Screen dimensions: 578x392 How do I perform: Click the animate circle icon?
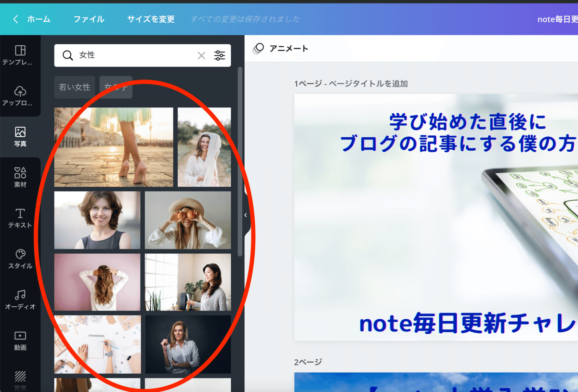point(259,48)
